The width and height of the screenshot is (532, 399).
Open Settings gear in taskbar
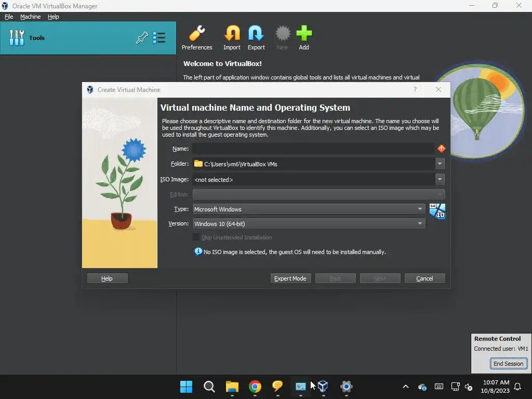[x=347, y=387]
